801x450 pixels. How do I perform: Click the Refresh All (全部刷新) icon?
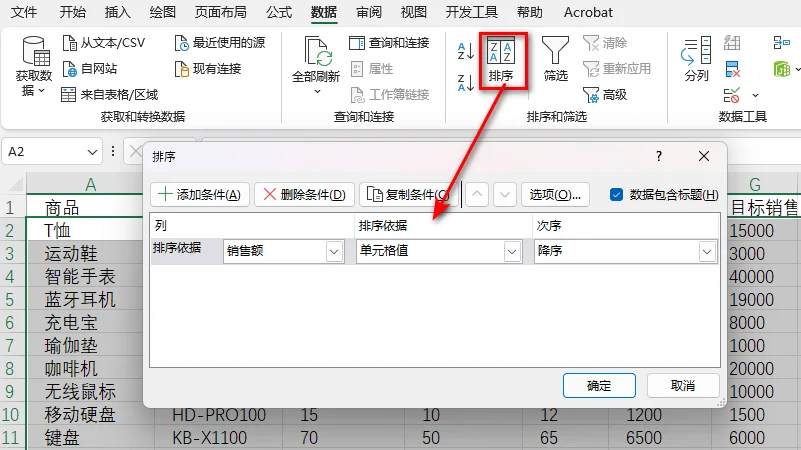click(317, 51)
